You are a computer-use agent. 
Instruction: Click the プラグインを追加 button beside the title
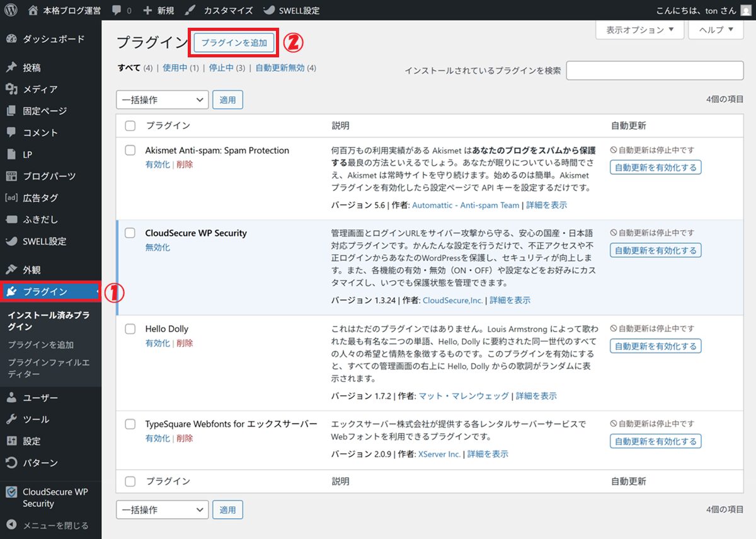(234, 43)
